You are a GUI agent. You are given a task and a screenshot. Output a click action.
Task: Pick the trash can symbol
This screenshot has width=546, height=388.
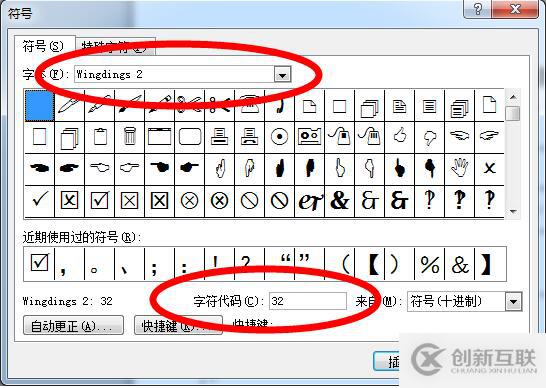point(130,137)
